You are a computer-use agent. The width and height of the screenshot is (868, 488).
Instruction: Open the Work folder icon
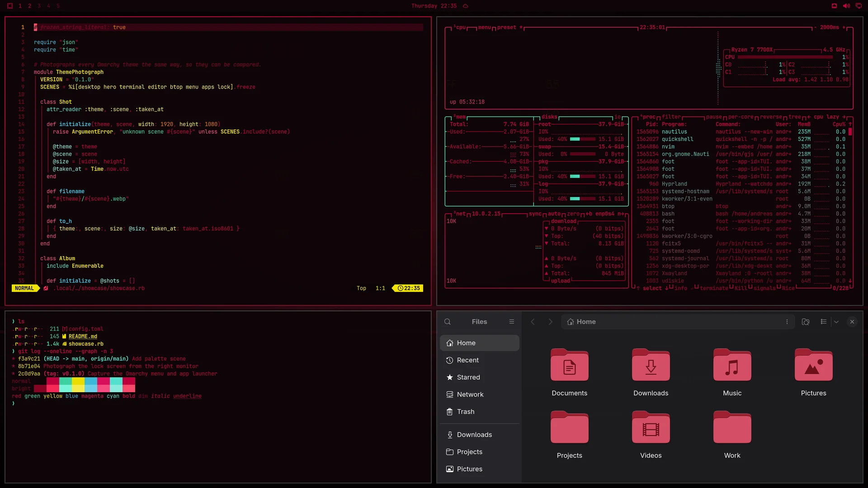[732, 427]
